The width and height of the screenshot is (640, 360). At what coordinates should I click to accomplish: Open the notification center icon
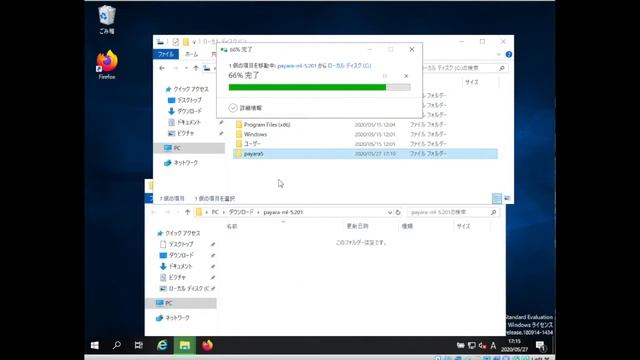click(x=540, y=346)
